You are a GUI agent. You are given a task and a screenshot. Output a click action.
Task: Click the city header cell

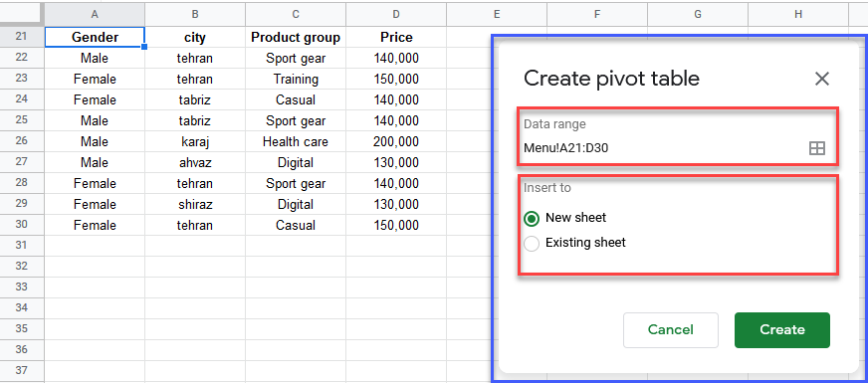[195, 37]
